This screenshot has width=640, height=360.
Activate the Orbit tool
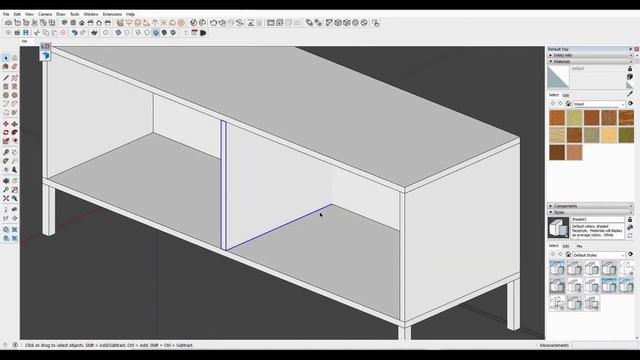6,181
